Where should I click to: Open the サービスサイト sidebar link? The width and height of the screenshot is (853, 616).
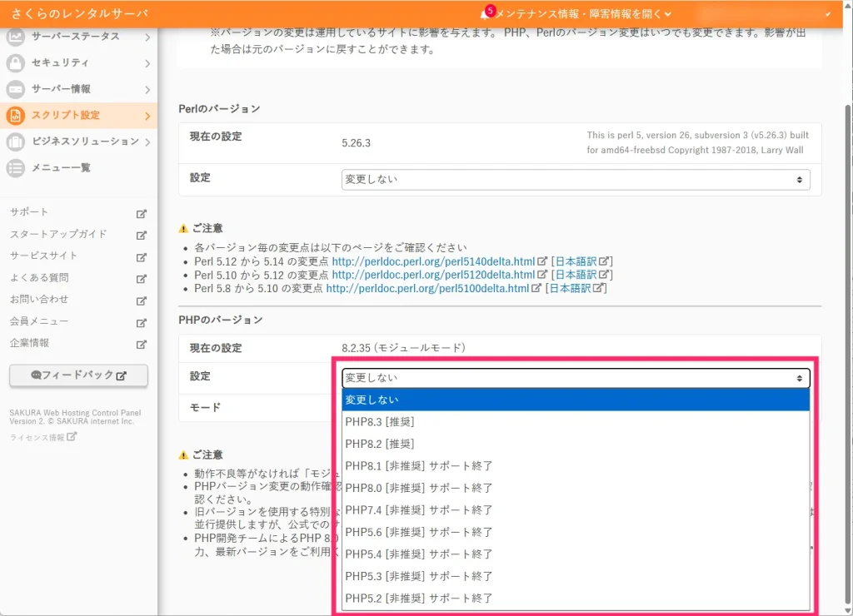43,256
